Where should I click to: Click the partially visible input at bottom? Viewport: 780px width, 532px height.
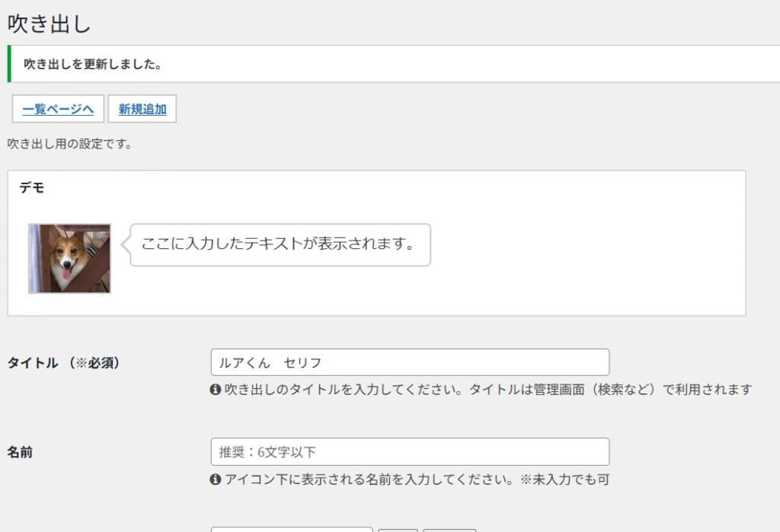(292, 528)
